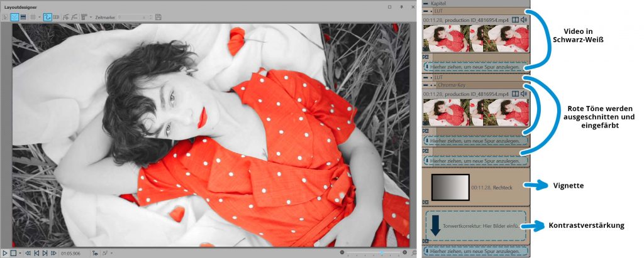Viewport: 644px width, 258px height.
Task: Toggle the grid display icon
Action: click(x=31, y=17)
